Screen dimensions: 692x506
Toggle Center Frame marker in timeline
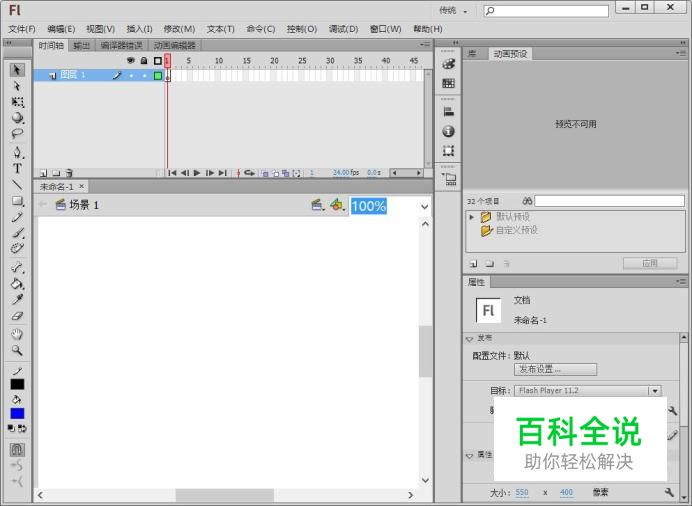(238, 173)
